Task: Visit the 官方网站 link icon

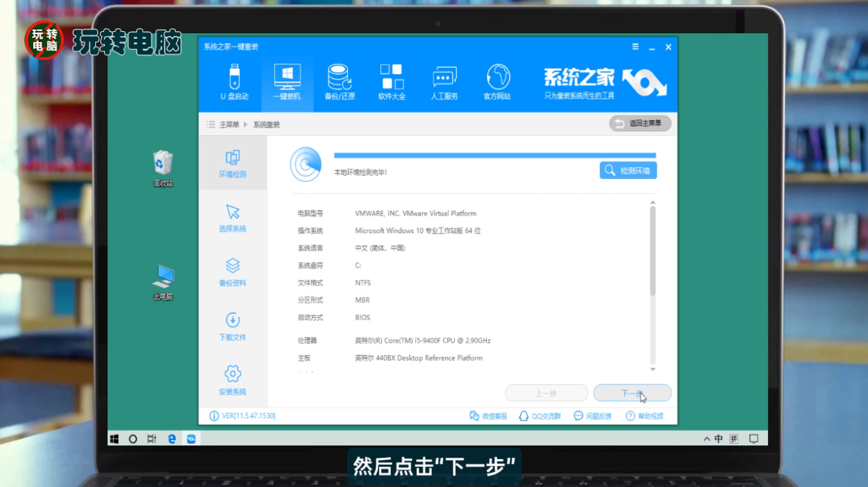Action: pyautogui.click(x=497, y=83)
